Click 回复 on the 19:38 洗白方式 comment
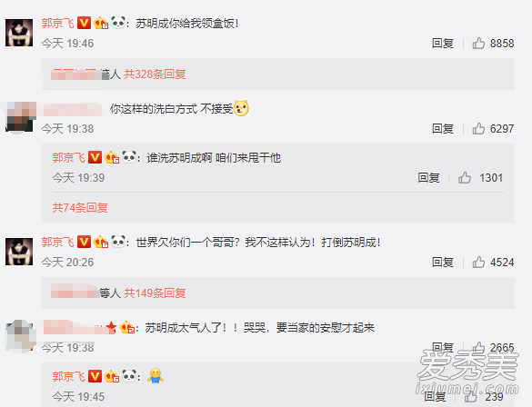This screenshot has height=407, width=532. (x=443, y=129)
